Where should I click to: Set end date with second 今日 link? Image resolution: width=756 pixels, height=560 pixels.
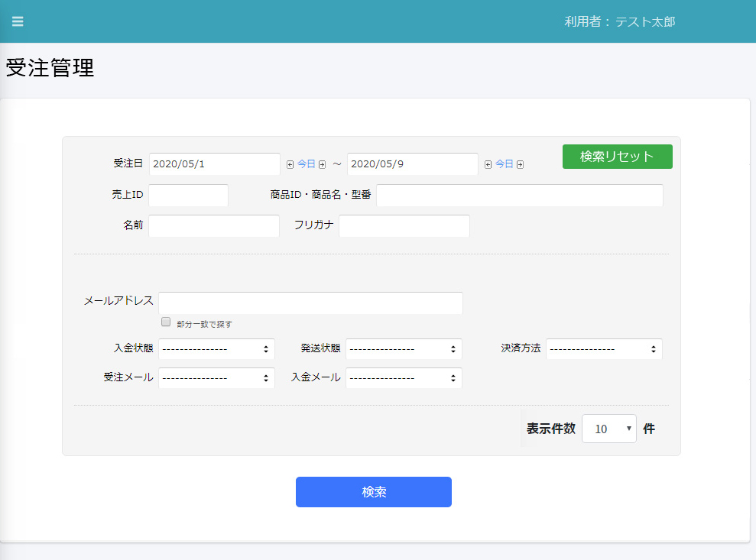tap(504, 164)
